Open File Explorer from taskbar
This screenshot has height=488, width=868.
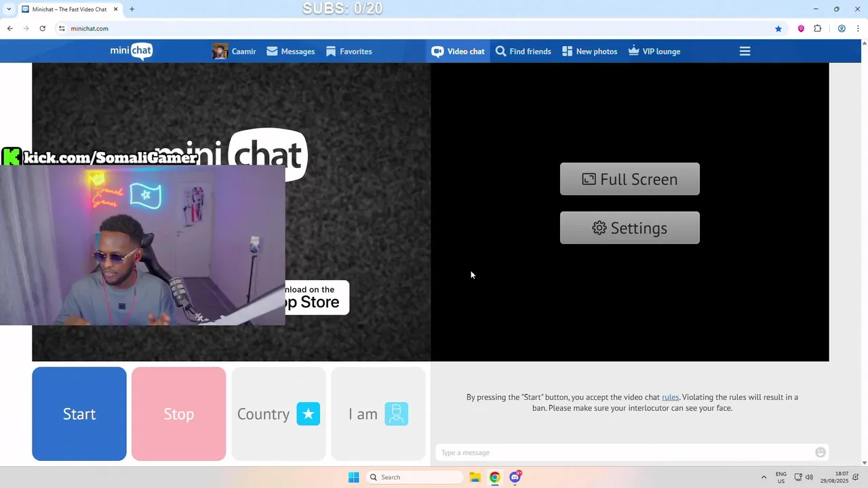coord(475,477)
